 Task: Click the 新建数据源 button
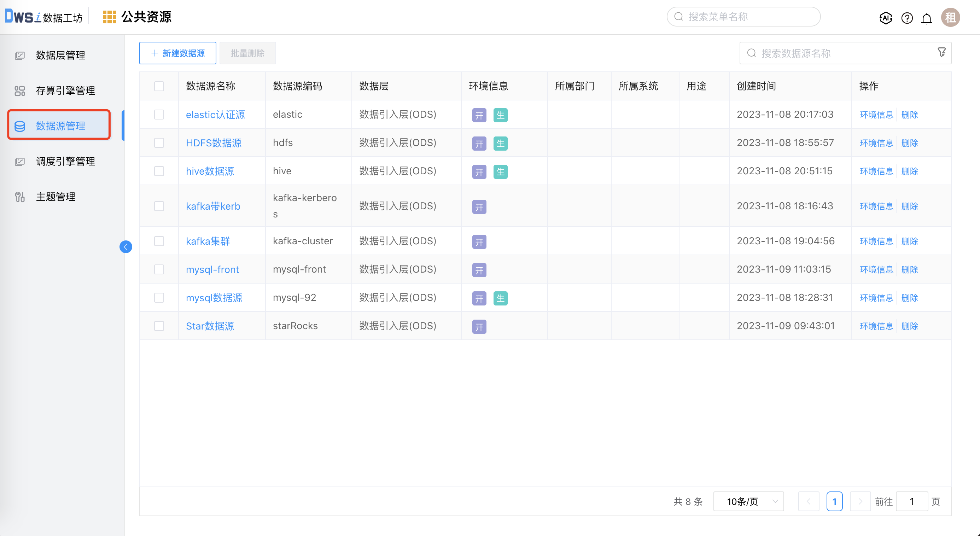[x=177, y=53]
